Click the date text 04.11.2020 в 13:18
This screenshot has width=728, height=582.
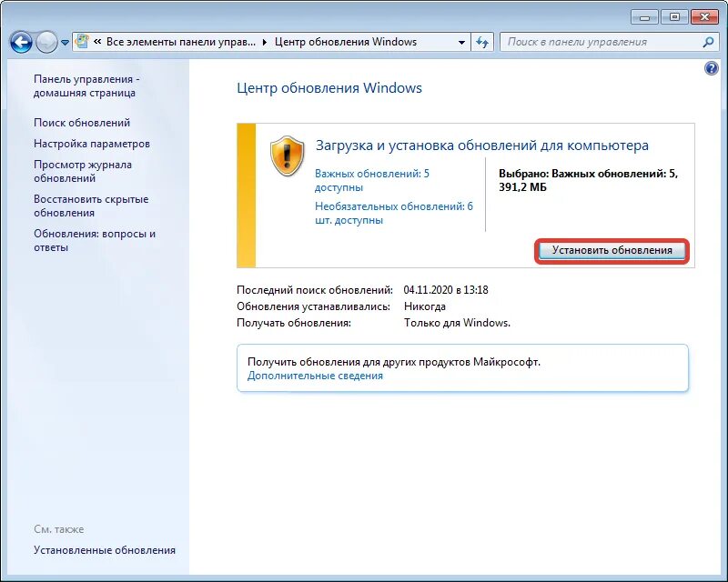click(446, 290)
